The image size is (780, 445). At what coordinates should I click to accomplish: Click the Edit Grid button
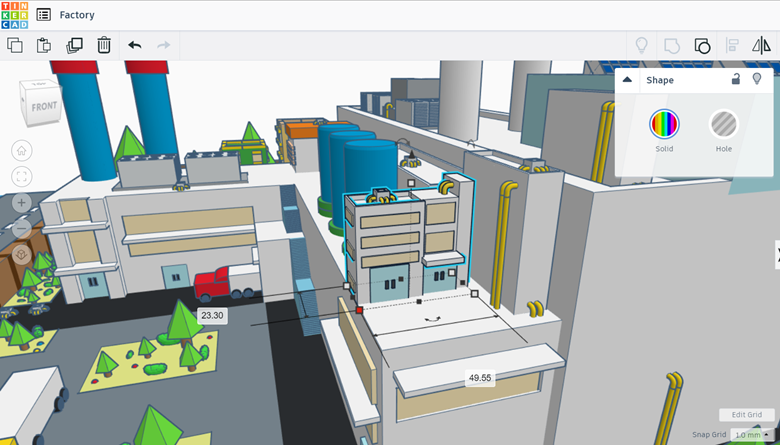point(747,414)
